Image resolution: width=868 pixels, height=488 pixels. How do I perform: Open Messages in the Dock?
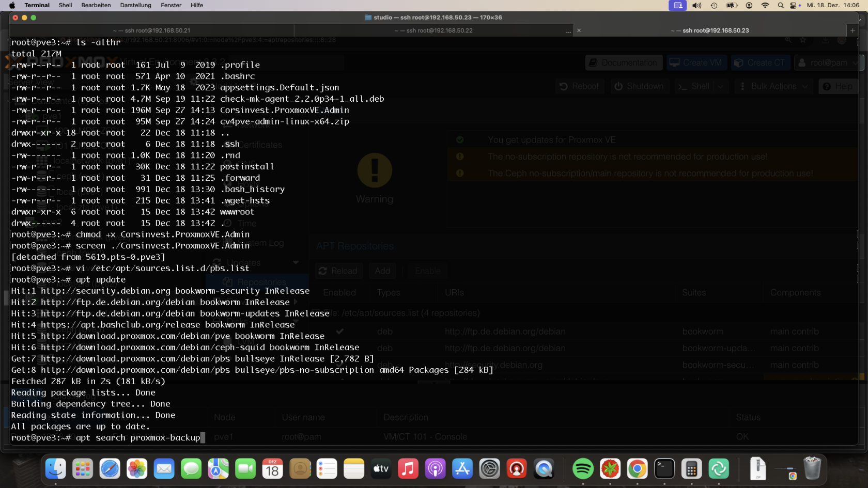point(191,469)
